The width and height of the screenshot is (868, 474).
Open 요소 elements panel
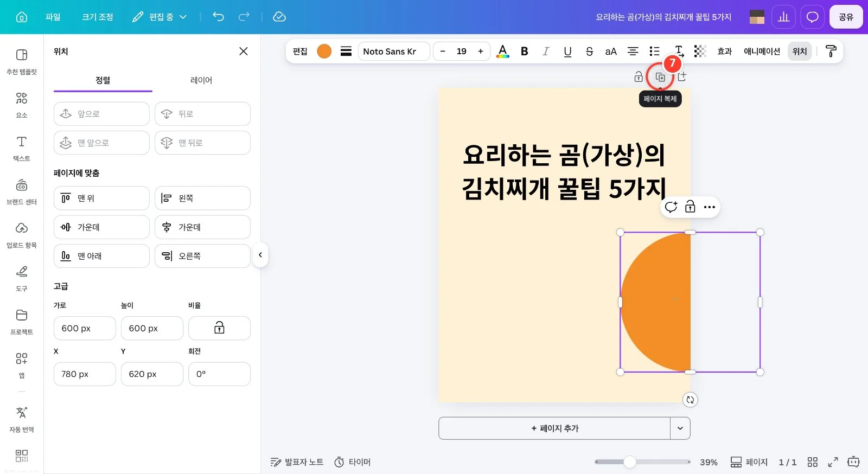[x=22, y=105]
